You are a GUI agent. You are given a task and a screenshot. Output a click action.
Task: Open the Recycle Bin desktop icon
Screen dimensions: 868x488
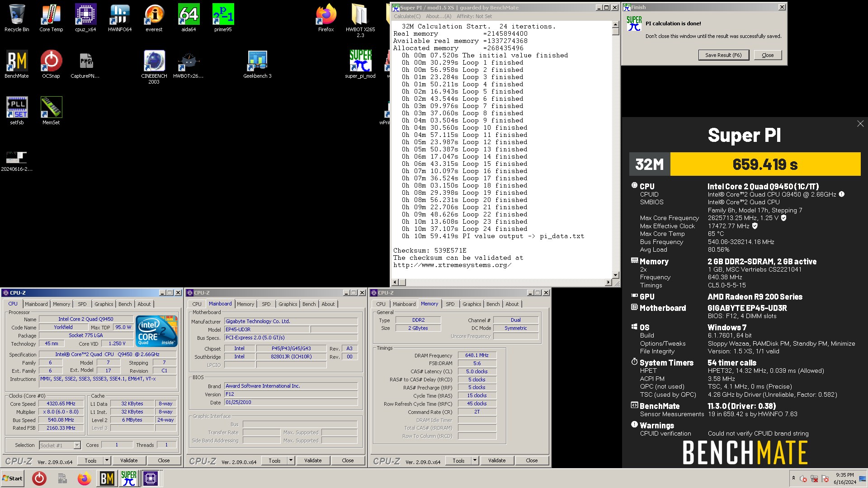(17, 18)
